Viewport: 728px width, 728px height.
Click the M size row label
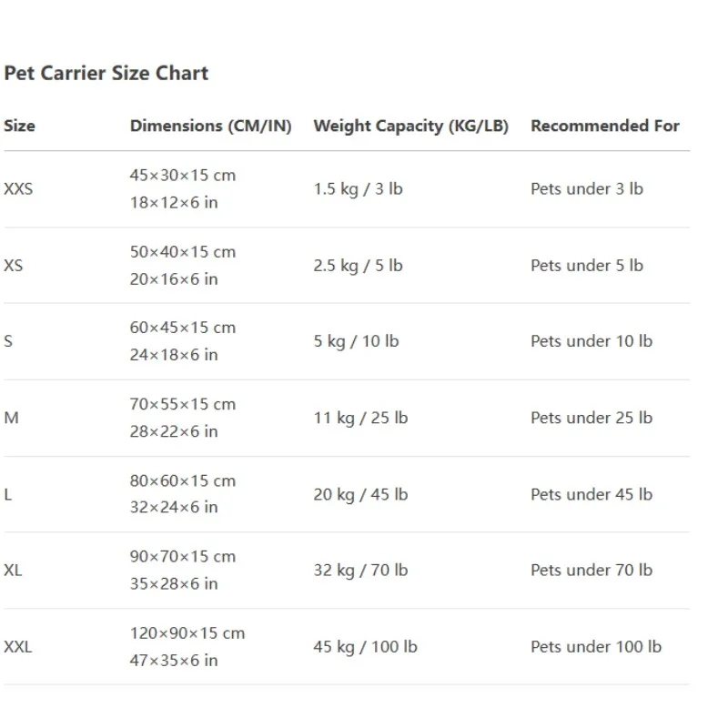tap(12, 418)
